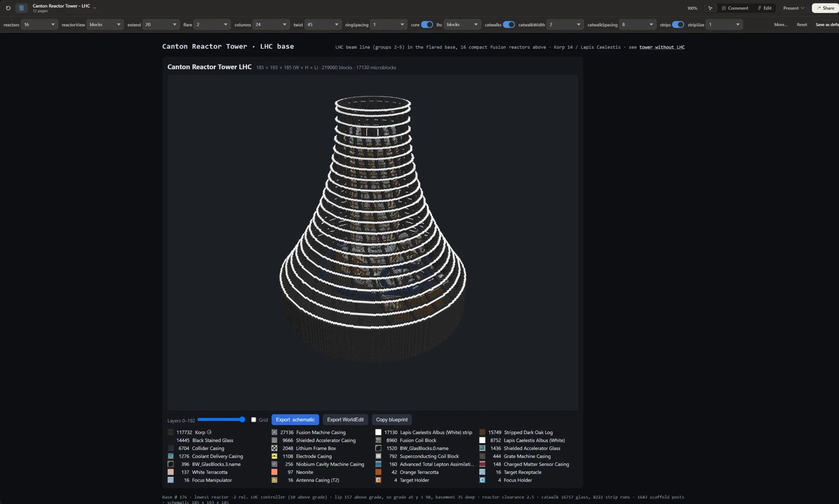Viewport: 839px width, 504px height.
Task: Click the Reset parameters button
Action: (802, 25)
